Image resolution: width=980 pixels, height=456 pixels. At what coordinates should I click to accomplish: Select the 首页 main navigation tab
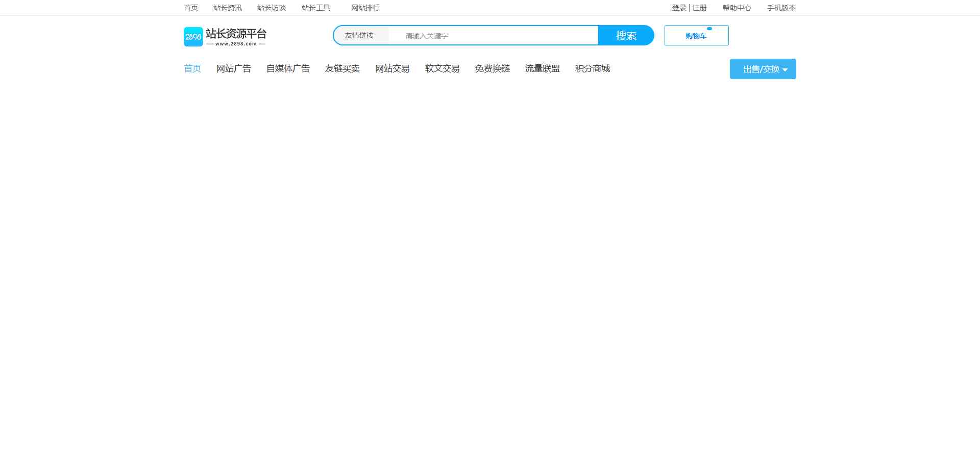point(192,68)
